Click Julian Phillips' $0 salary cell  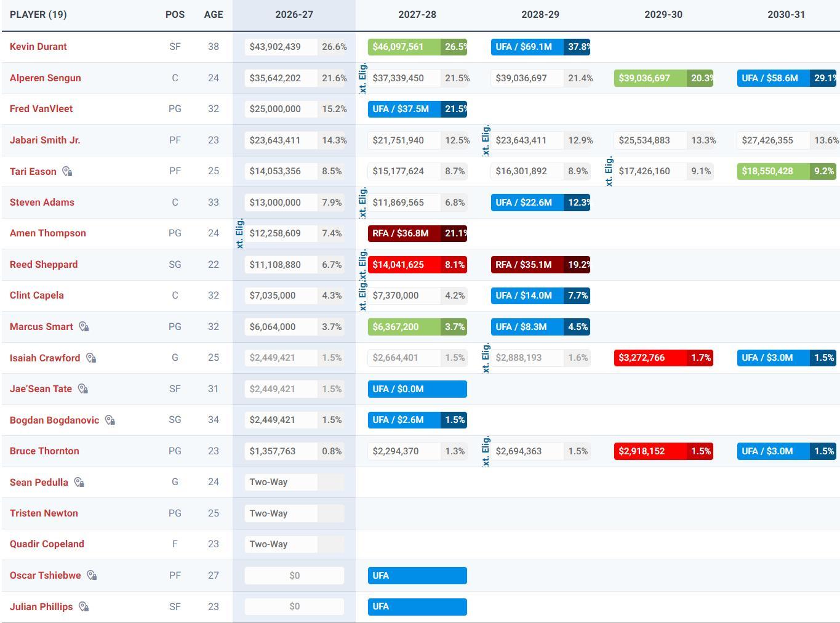(294, 606)
